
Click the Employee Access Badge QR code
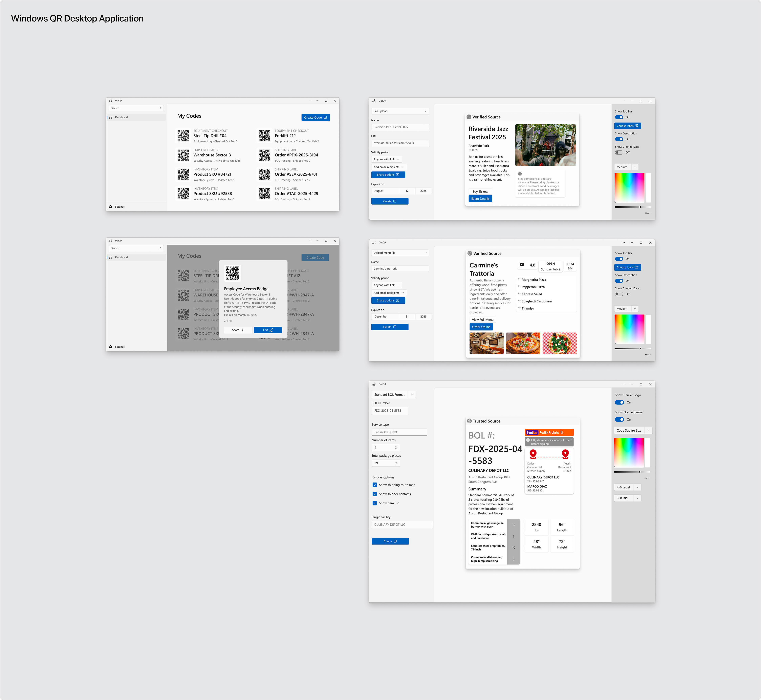pyautogui.click(x=232, y=273)
